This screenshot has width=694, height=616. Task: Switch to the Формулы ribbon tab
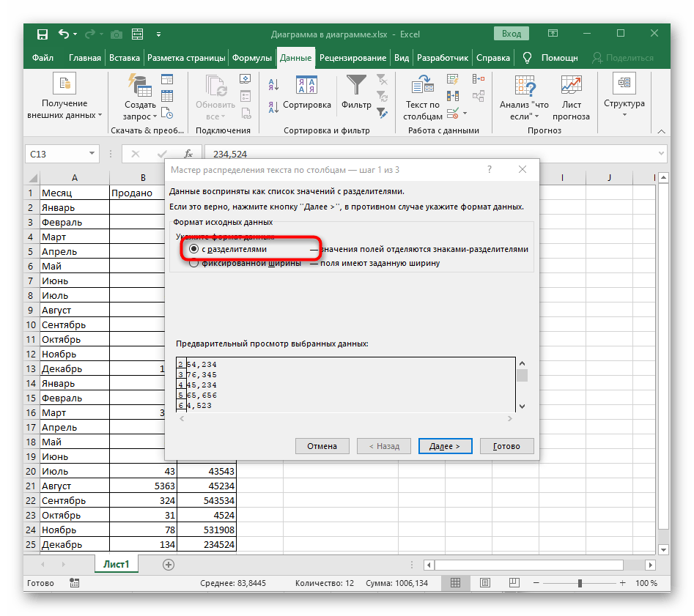click(252, 58)
